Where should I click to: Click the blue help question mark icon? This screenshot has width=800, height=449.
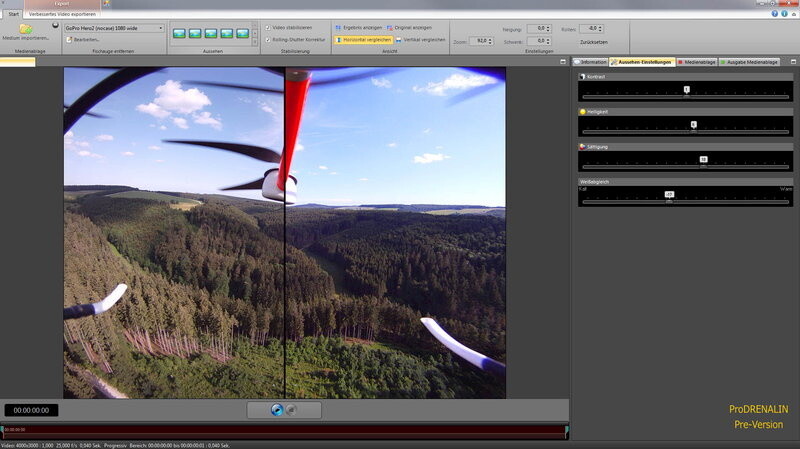pyautogui.click(x=776, y=14)
